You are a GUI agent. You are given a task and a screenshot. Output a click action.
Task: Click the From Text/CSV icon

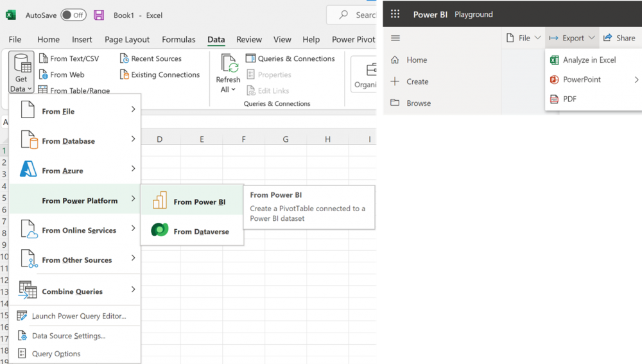pos(43,58)
